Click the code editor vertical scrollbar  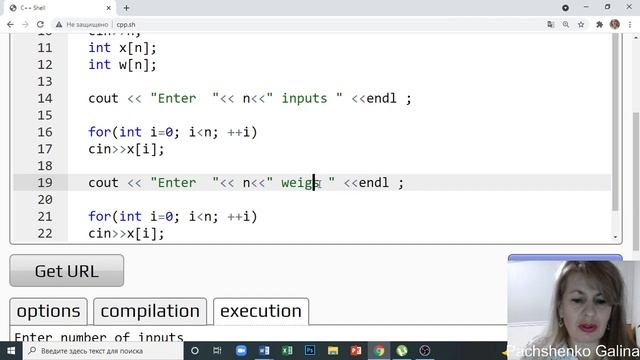615,122
